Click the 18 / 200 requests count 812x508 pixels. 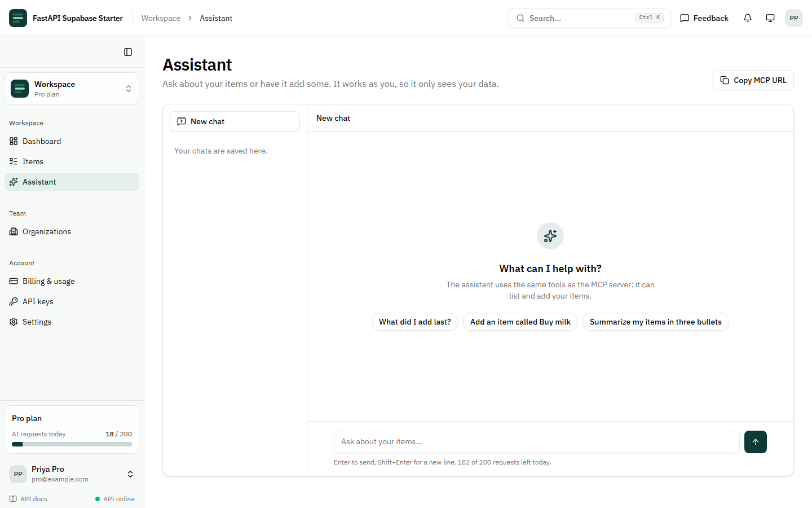click(119, 434)
